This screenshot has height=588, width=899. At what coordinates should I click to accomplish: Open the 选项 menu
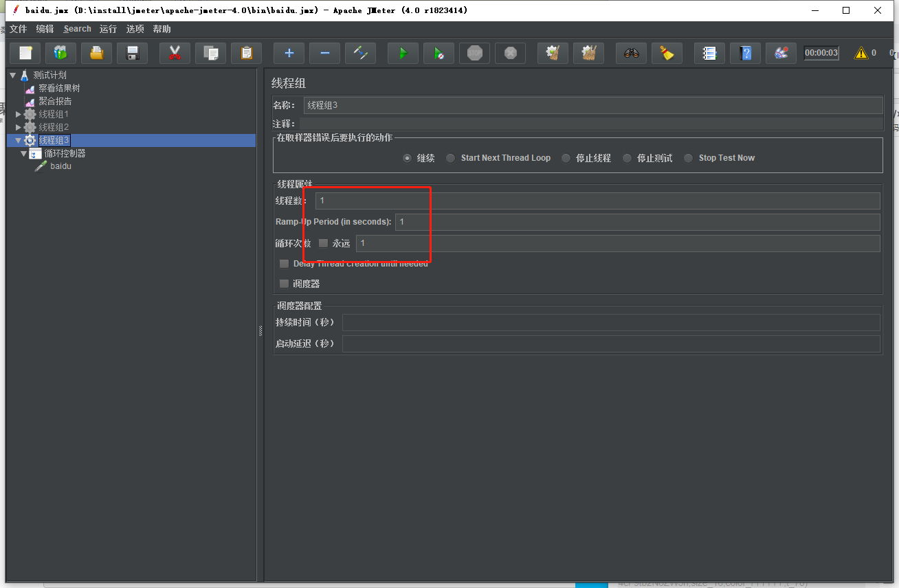tap(135, 29)
